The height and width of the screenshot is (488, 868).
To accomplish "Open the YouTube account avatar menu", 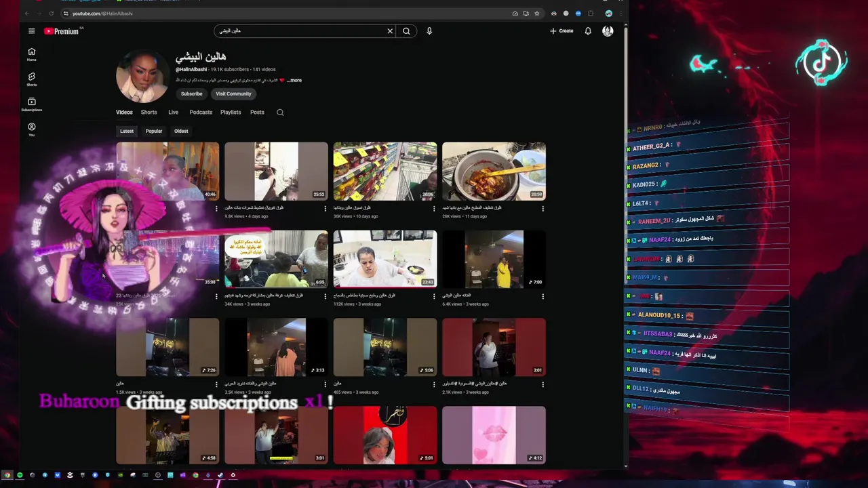I will tap(608, 31).
